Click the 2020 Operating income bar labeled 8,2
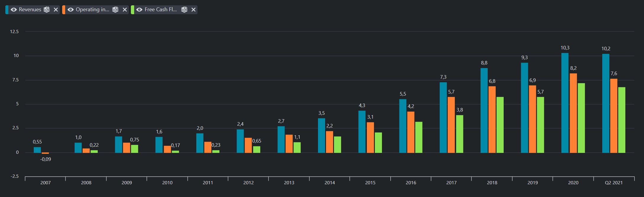This screenshot has width=644, height=197. [573, 113]
